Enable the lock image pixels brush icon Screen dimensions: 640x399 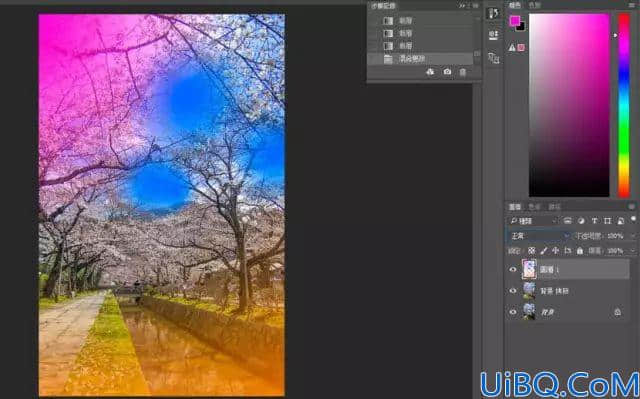[x=544, y=250]
